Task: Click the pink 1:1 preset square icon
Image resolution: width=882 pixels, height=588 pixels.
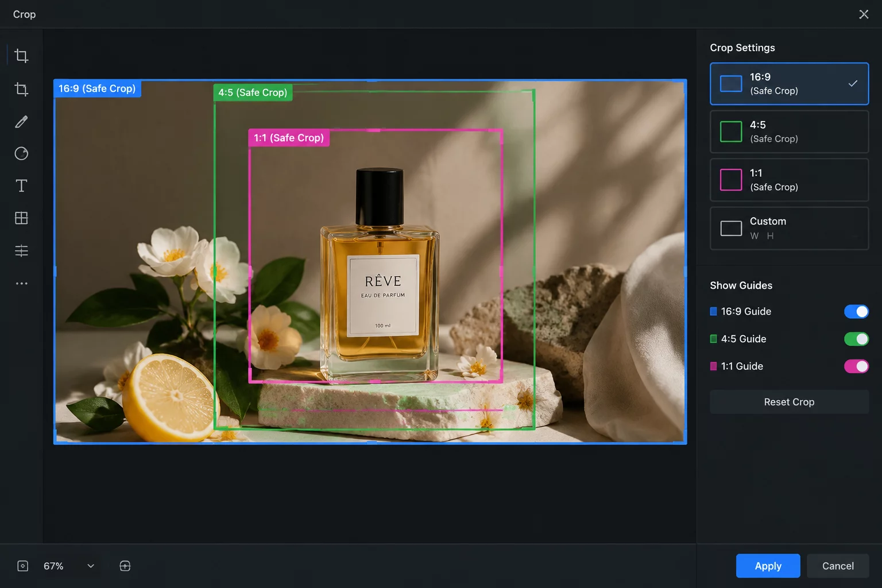Action: click(731, 180)
